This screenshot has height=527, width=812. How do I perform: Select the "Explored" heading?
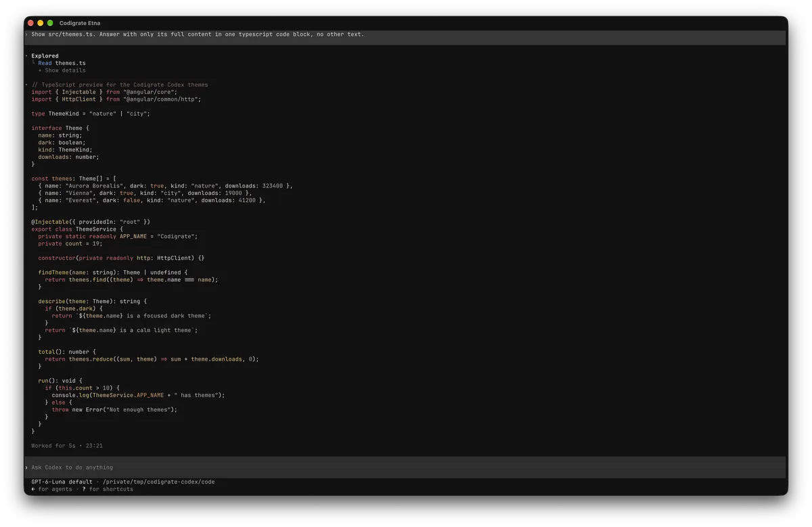coord(45,56)
